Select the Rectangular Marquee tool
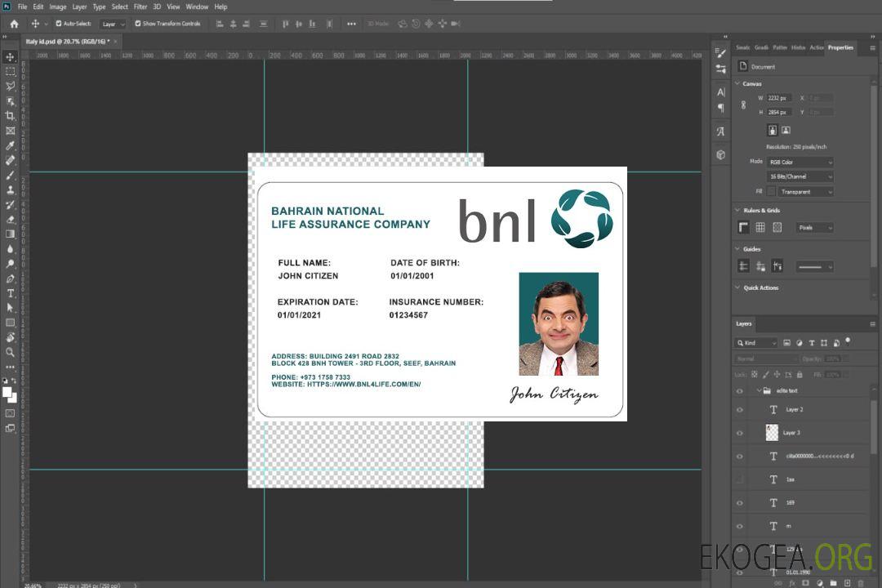The image size is (882, 588). point(10,72)
